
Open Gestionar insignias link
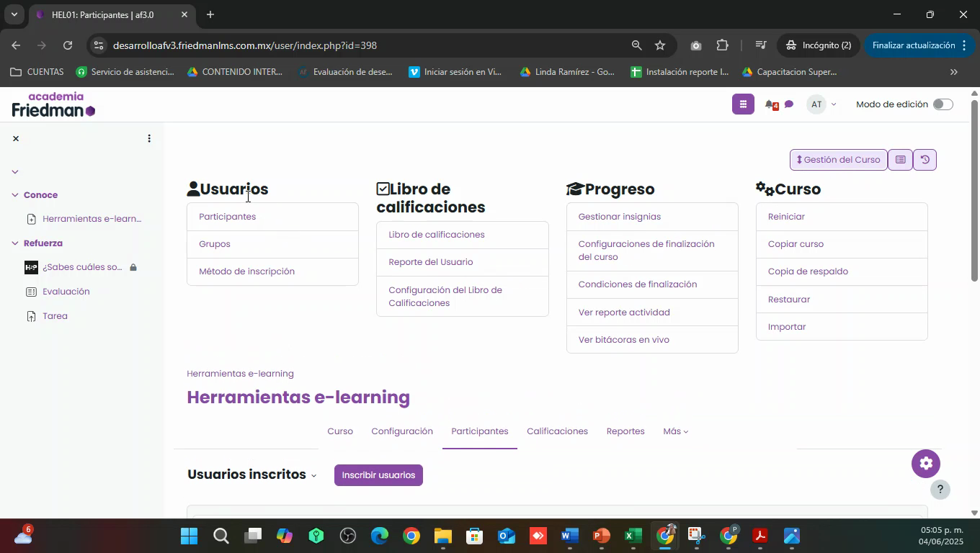(620, 217)
